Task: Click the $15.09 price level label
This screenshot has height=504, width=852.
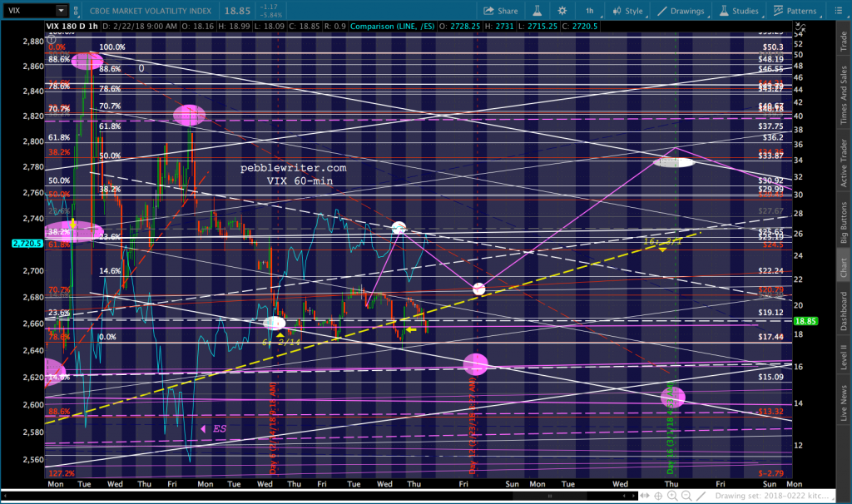Action: pos(770,377)
